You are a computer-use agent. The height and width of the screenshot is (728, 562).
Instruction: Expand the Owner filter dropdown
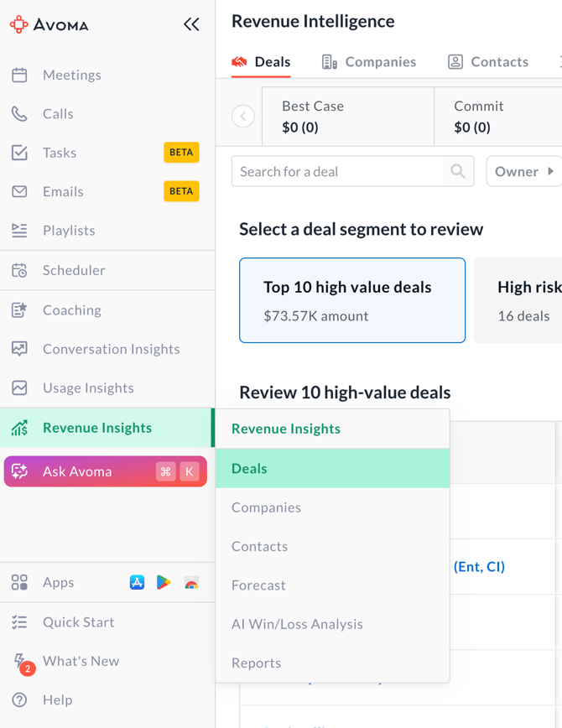click(x=523, y=171)
